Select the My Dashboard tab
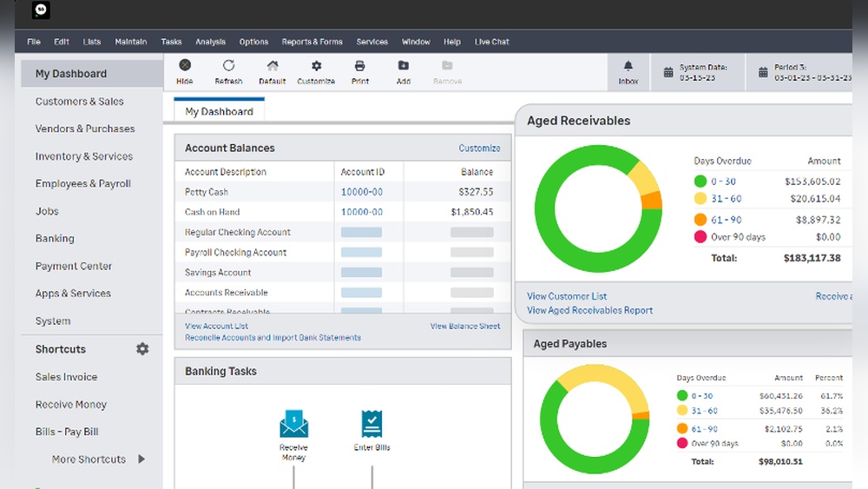 220,111
